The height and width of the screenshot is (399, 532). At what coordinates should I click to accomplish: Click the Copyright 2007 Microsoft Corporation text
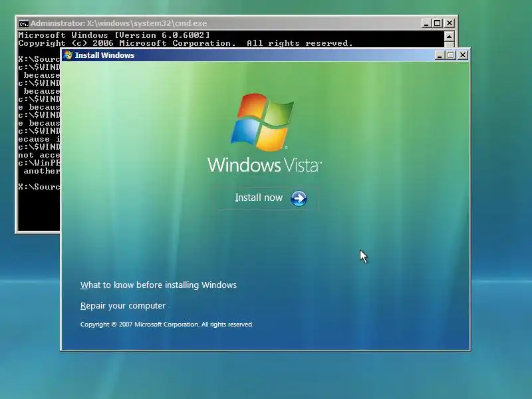tap(167, 325)
